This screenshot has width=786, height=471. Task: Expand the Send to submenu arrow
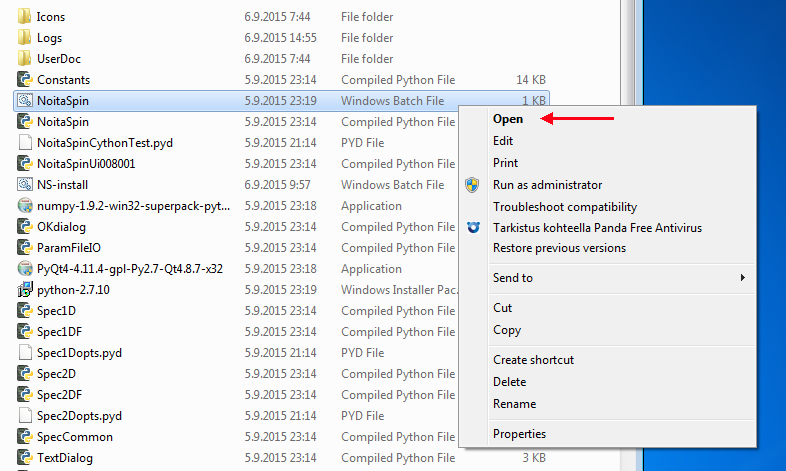tap(743, 278)
